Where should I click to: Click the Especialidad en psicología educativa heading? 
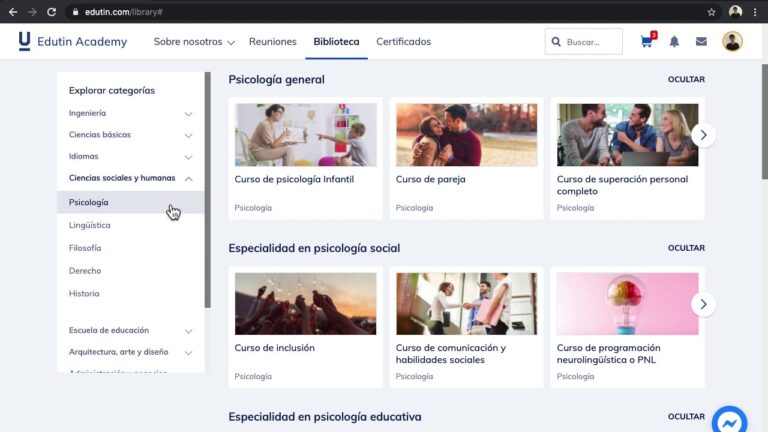[325, 417]
